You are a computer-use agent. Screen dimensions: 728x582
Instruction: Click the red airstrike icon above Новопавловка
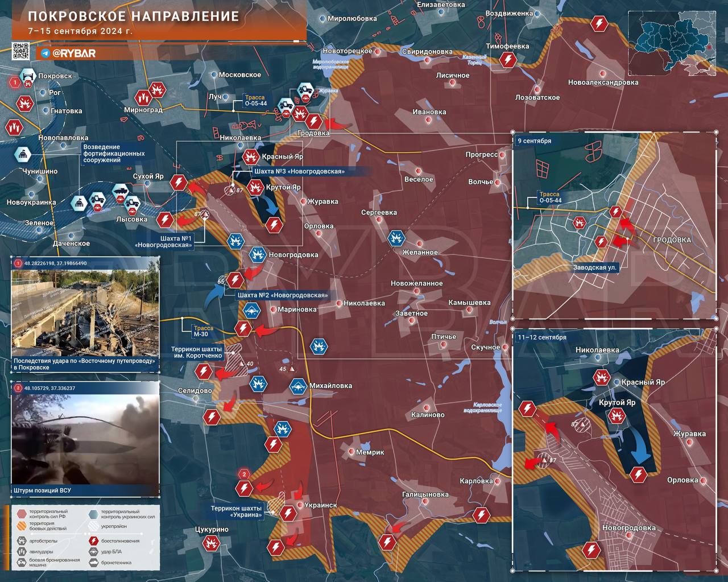tap(13, 126)
